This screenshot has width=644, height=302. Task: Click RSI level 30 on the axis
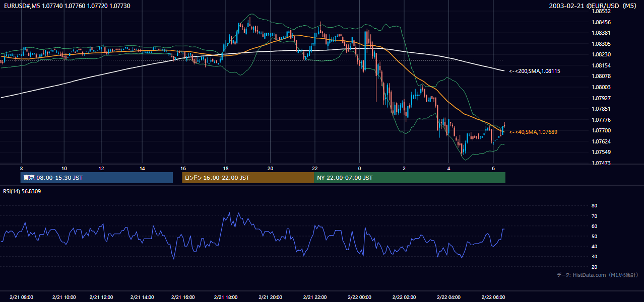click(594, 257)
